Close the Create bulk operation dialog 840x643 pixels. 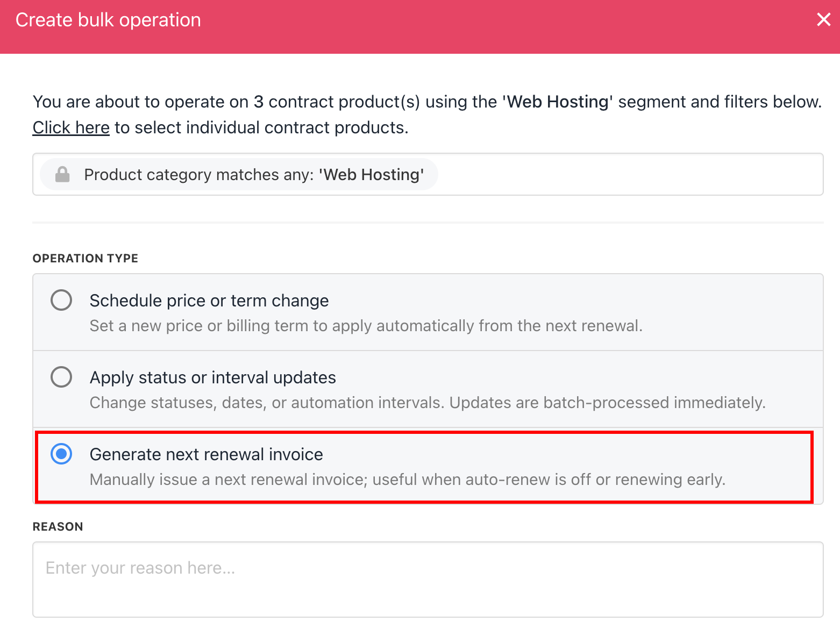click(823, 20)
